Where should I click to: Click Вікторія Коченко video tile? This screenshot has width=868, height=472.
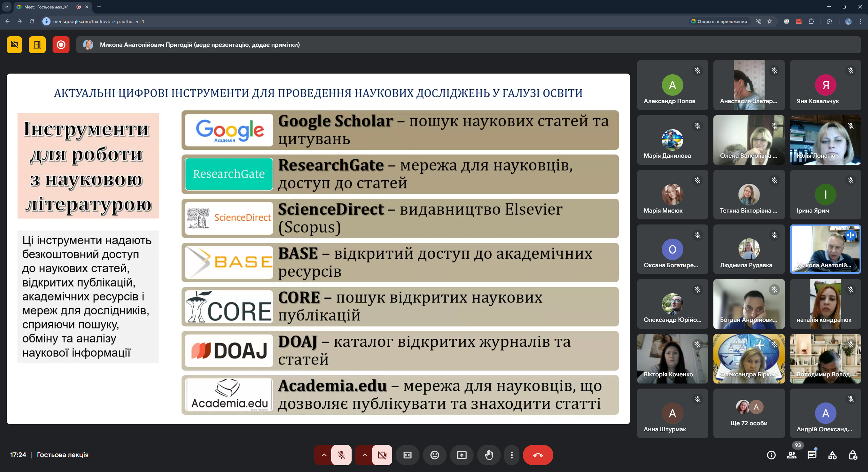[x=672, y=359]
